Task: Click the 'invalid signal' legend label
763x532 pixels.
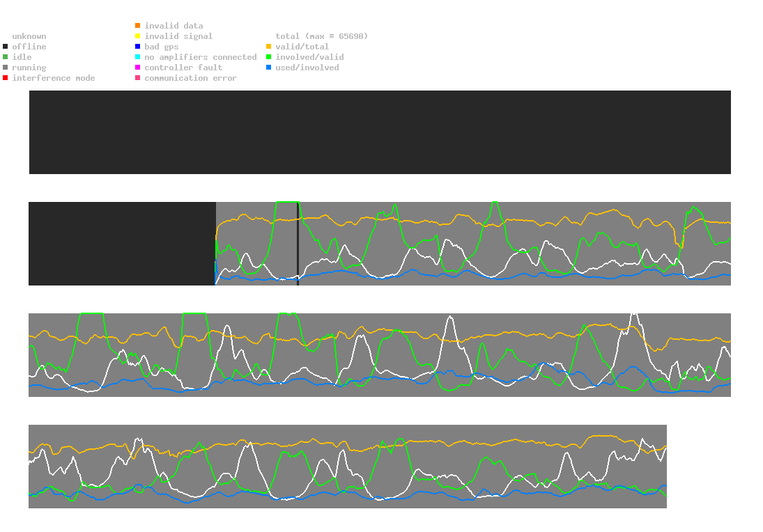Action: pyautogui.click(x=178, y=36)
